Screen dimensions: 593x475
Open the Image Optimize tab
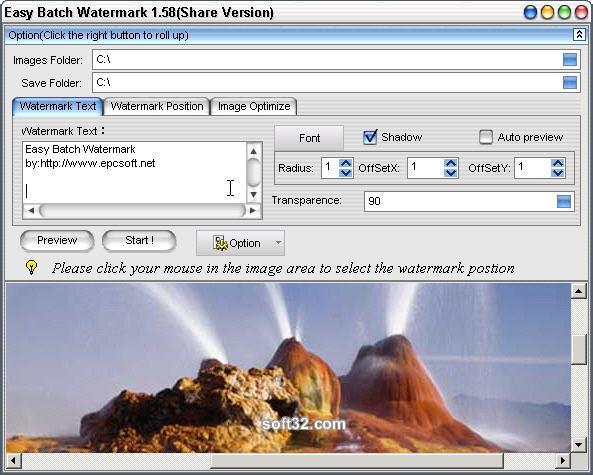pos(254,106)
